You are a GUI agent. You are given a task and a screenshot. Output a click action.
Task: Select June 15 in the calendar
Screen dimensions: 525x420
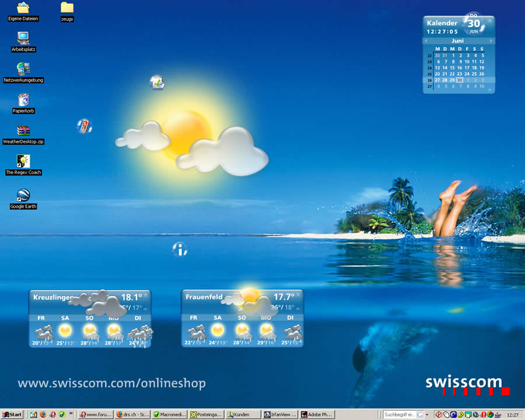(x=452, y=68)
